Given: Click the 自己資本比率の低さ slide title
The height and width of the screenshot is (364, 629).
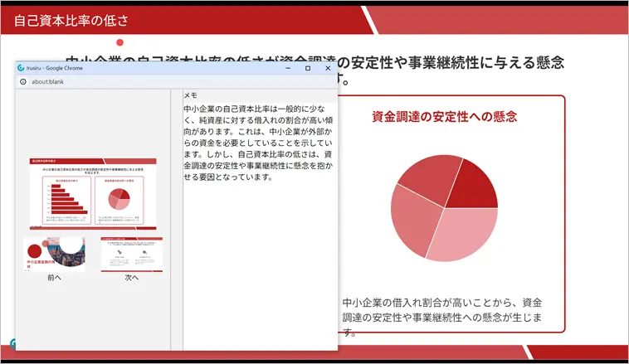Looking at the screenshot, I should click(71, 21).
